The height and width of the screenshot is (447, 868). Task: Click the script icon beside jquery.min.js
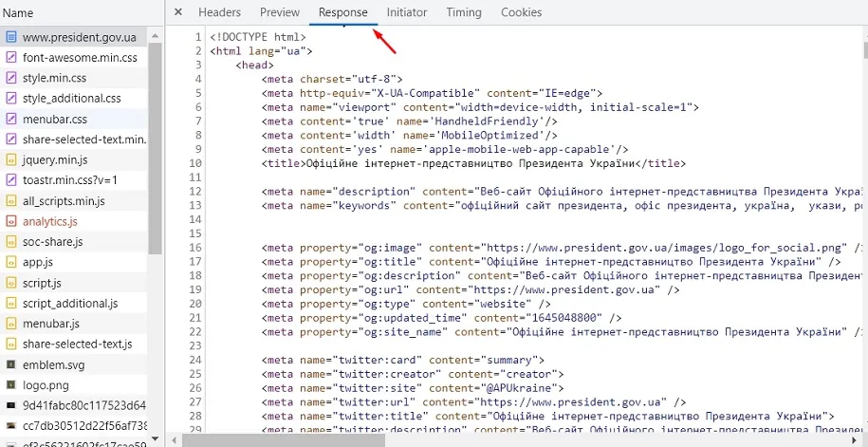pos(10,160)
